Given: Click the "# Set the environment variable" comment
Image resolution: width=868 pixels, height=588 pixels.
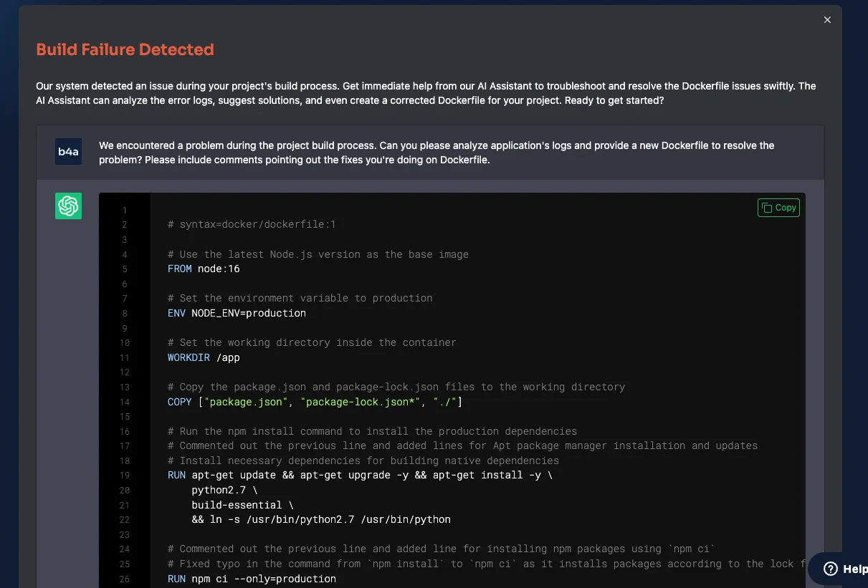Looking at the screenshot, I should pyautogui.click(x=300, y=298).
